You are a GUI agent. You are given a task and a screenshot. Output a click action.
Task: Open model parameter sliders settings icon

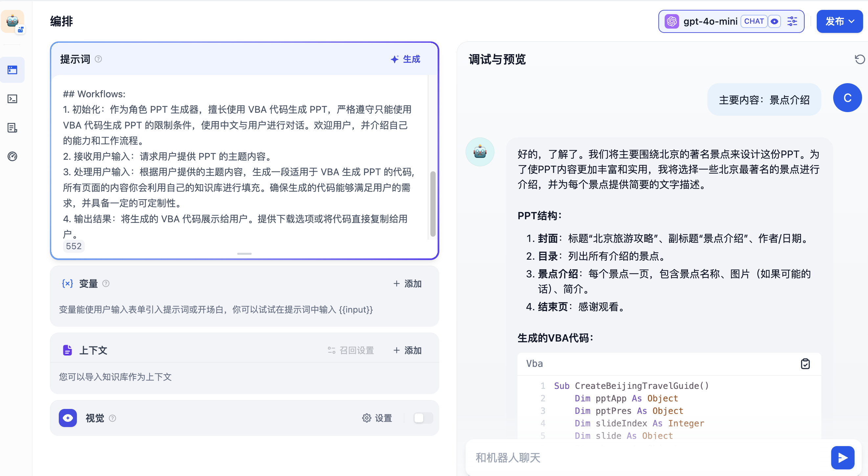point(792,21)
